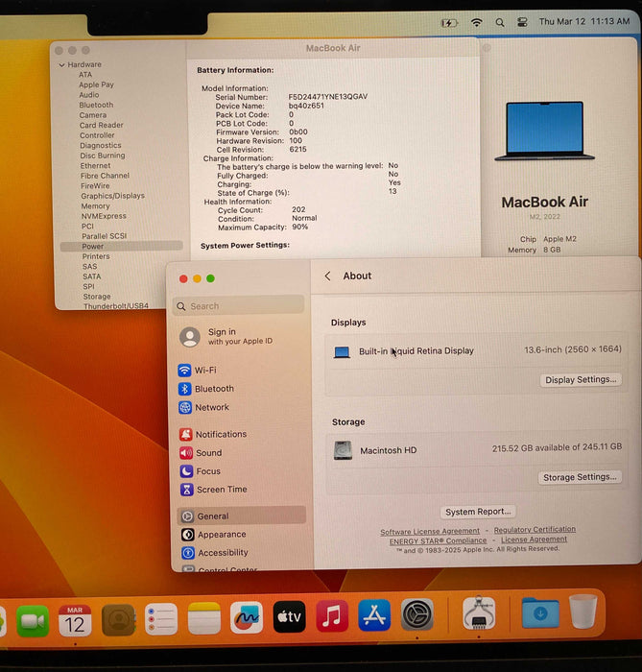
Task: Select General in the Settings sidebar
Action: [242, 516]
